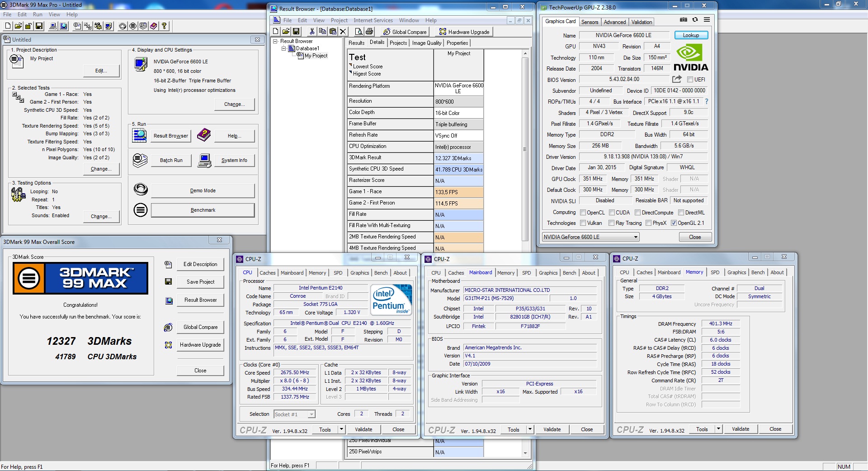This screenshot has height=471, width=868.
Task: Toggle UEFI checkbox in GPU-Z
Action: point(690,80)
